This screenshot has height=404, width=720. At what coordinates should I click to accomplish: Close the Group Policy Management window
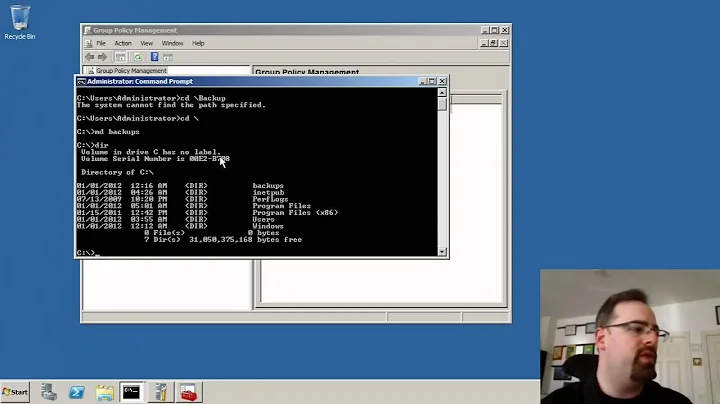(505, 30)
